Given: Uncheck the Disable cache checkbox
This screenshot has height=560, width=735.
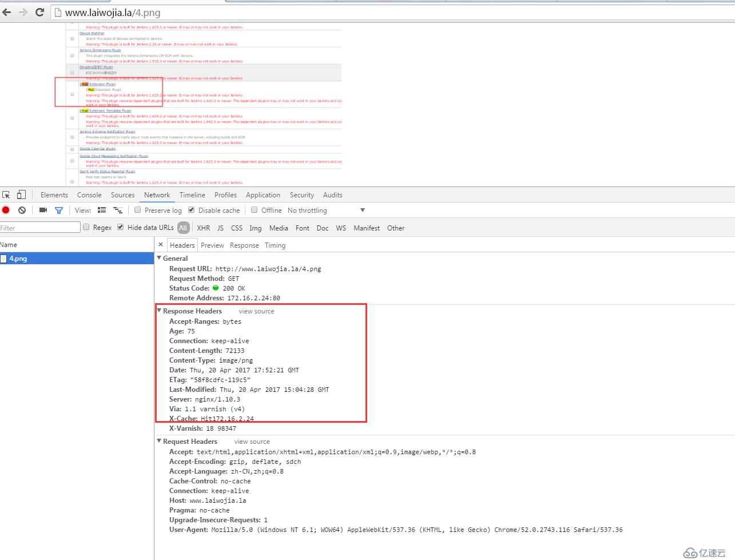Looking at the screenshot, I should [x=192, y=210].
